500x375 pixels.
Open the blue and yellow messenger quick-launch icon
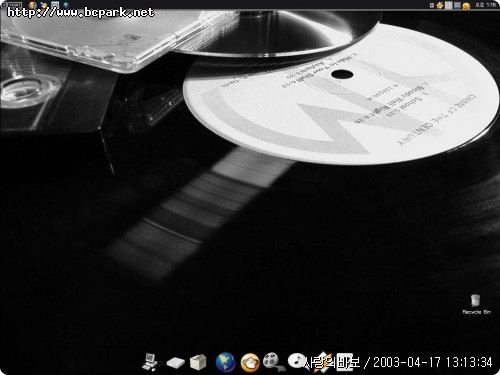[44, 5]
